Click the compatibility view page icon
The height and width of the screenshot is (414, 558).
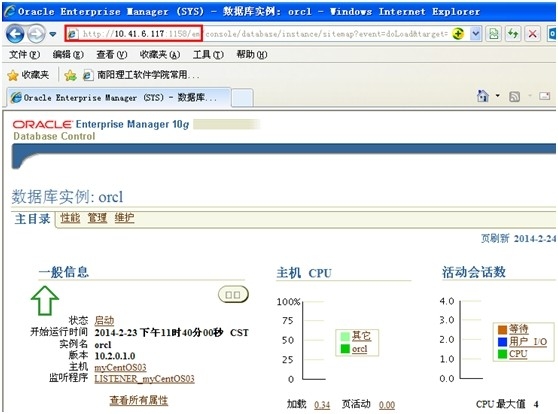[494, 34]
